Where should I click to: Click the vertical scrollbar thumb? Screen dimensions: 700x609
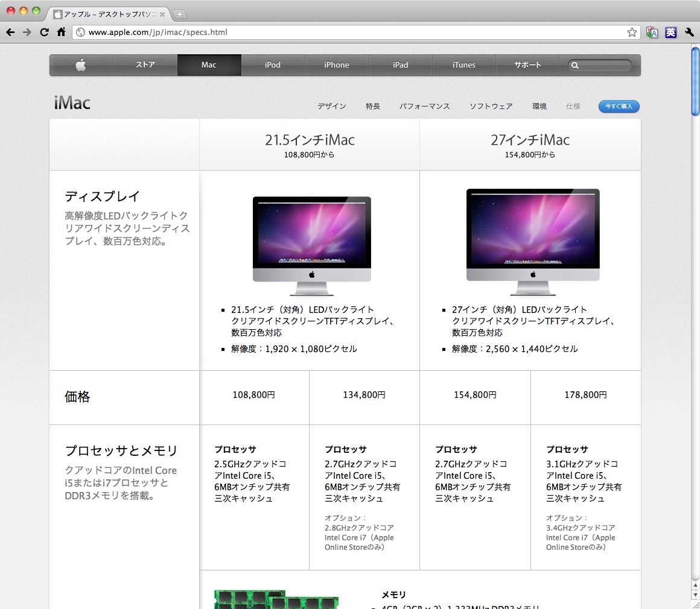[696, 81]
